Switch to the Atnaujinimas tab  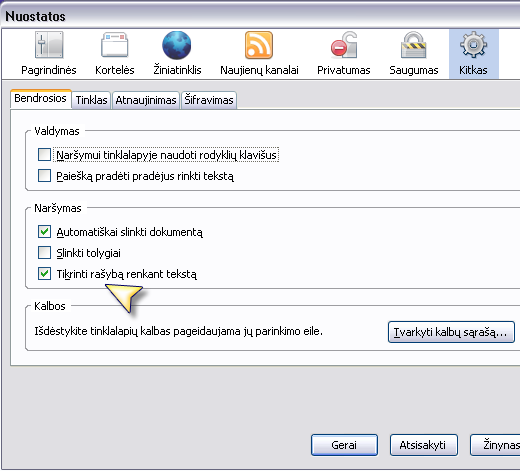(x=146, y=100)
